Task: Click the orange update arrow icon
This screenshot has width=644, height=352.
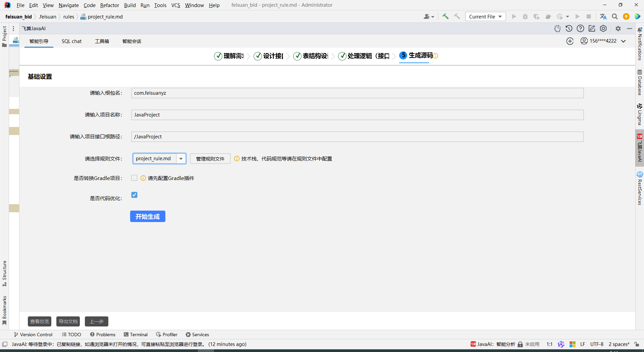Action: click(x=626, y=16)
